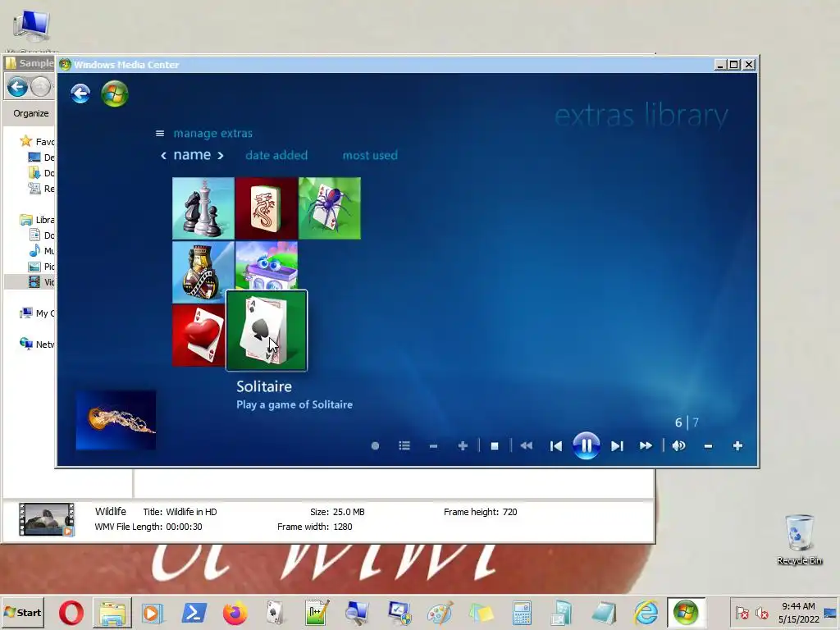Image resolution: width=840 pixels, height=630 pixels.
Task: Select Favorites in Explorer navigation pane
Action: 36,141
